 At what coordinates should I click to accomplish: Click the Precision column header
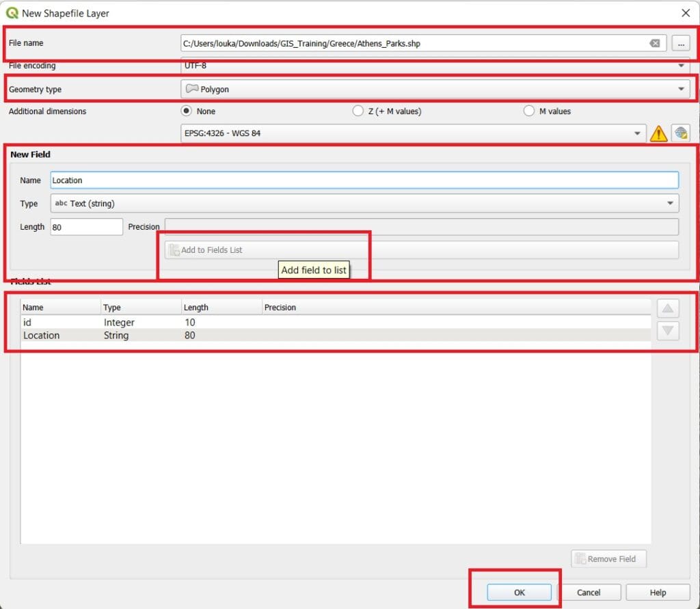456,307
